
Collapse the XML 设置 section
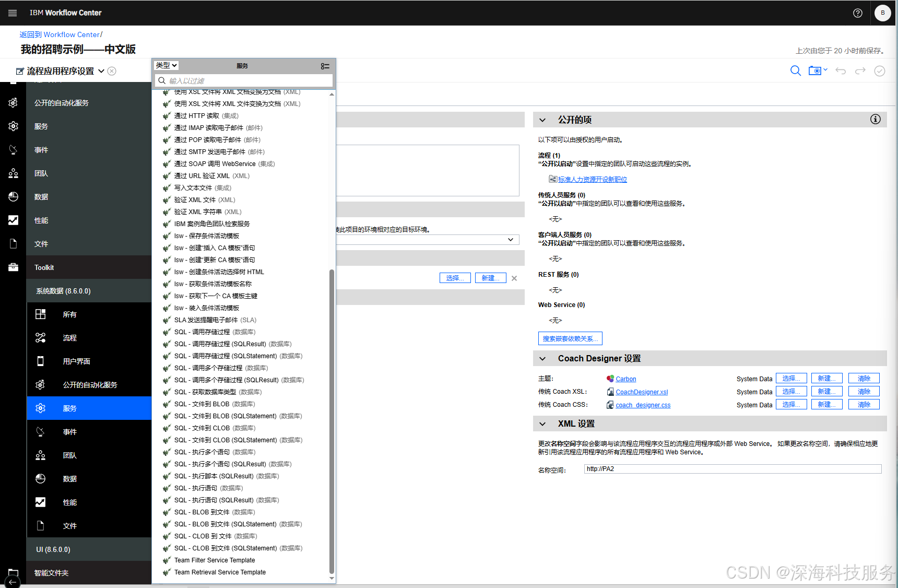542,424
